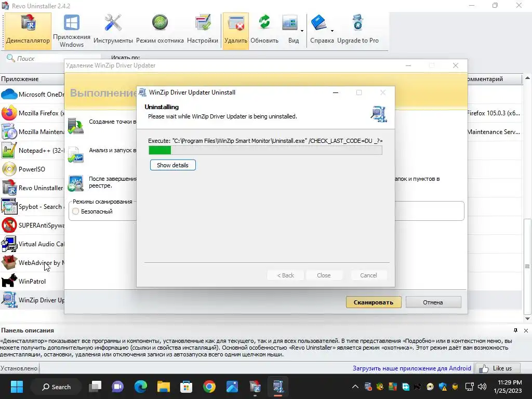532x399 pixels.
Task: Click < Back in WinZip Uninstall dialog
Action: click(x=286, y=275)
